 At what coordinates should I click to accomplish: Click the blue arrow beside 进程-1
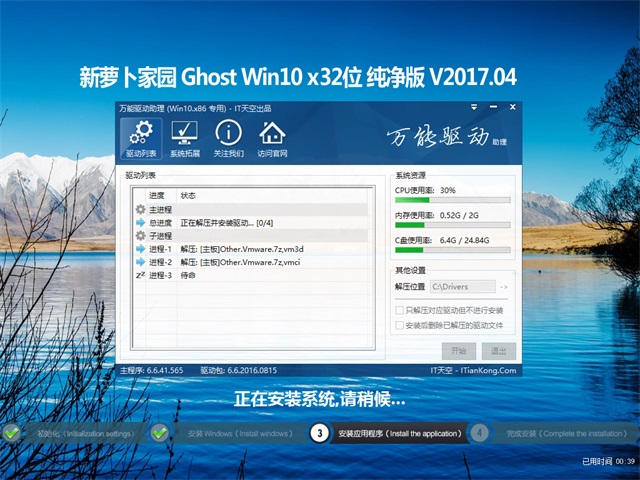(140, 249)
